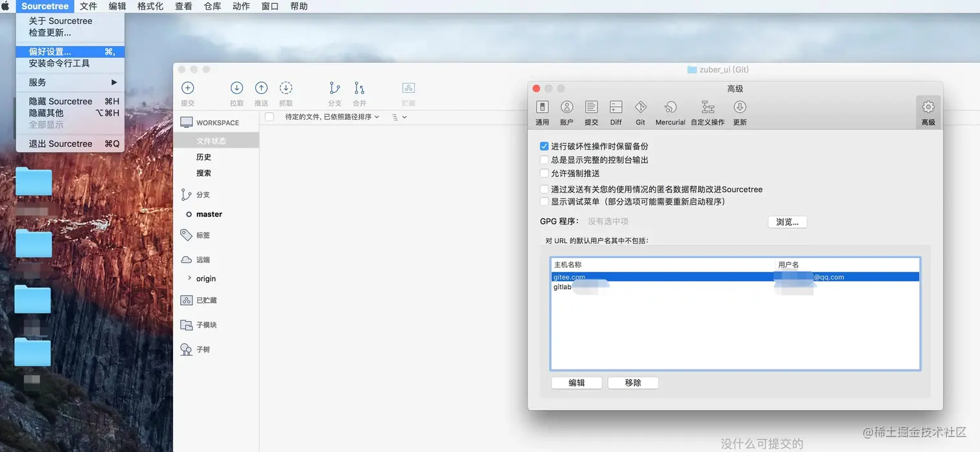Choose Hide Others (隐藏其他) menu entry
980x452 pixels.
click(x=71, y=113)
